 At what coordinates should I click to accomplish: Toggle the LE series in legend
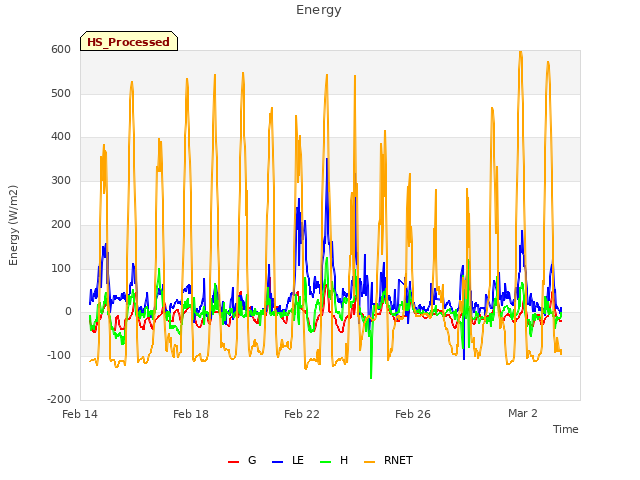288,460
